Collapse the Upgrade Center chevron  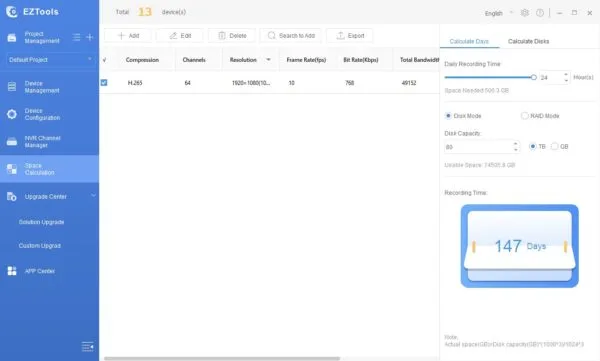[x=93, y=196]
